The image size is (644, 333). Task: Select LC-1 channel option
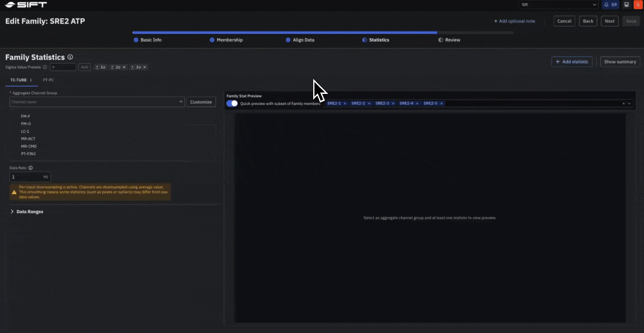click(x=25, y=131)
